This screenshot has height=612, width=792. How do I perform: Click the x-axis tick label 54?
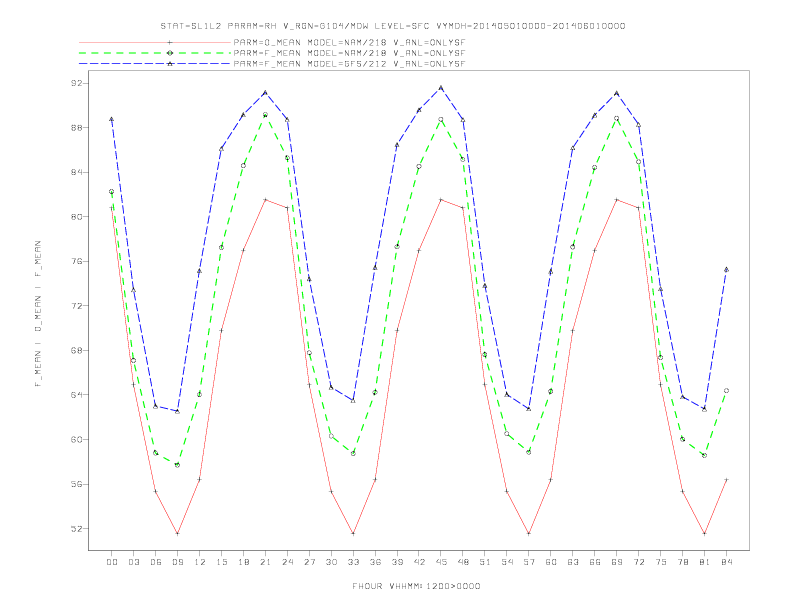tap(507, 562)
